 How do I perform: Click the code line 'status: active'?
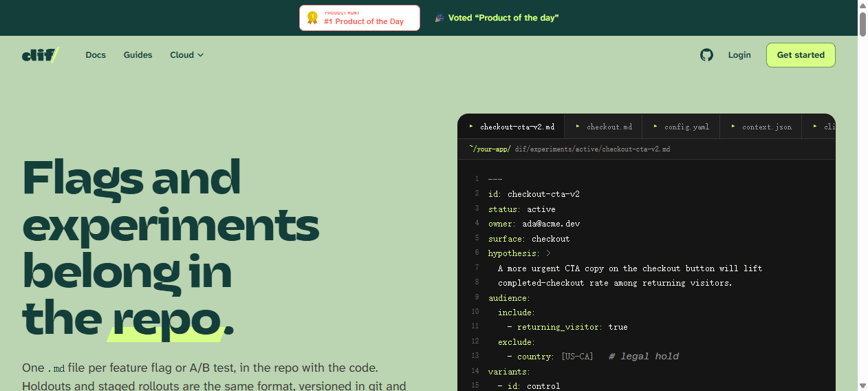pyautogui.click(x=521, y=209)
